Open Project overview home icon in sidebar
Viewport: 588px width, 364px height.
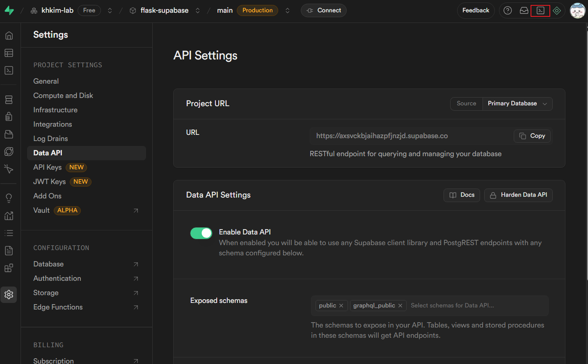tap(9, 36)
